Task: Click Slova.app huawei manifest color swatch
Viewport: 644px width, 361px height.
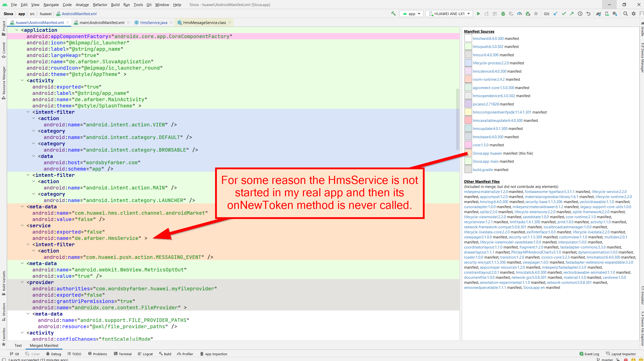Action: pos(468,153)
